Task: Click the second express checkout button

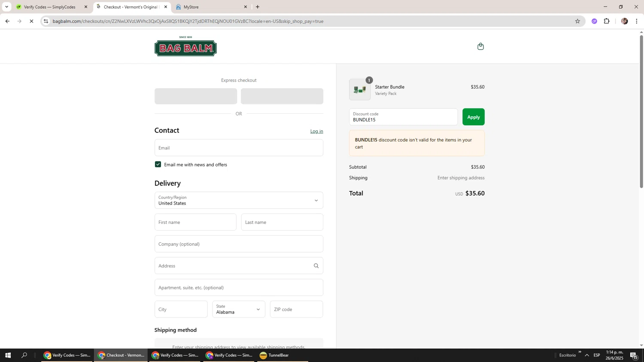Action: [x=282, y=97]
